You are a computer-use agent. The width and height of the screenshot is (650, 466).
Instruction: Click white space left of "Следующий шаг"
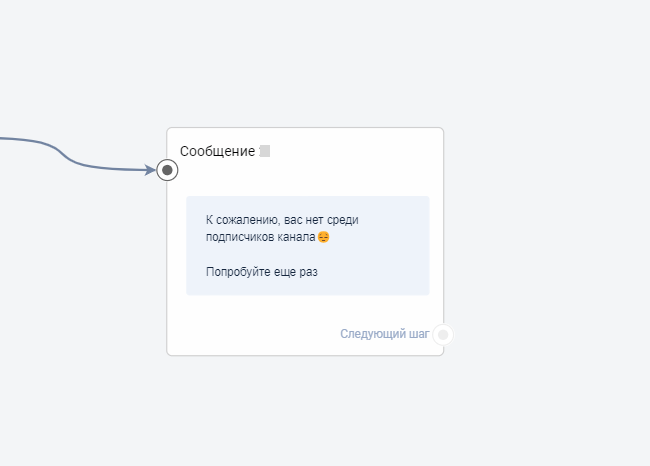point(250,334)
